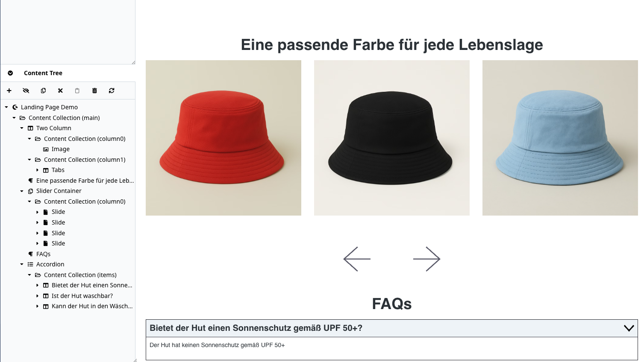
Task: Collapse the Slider Container node
Action: tap(22, 191)
